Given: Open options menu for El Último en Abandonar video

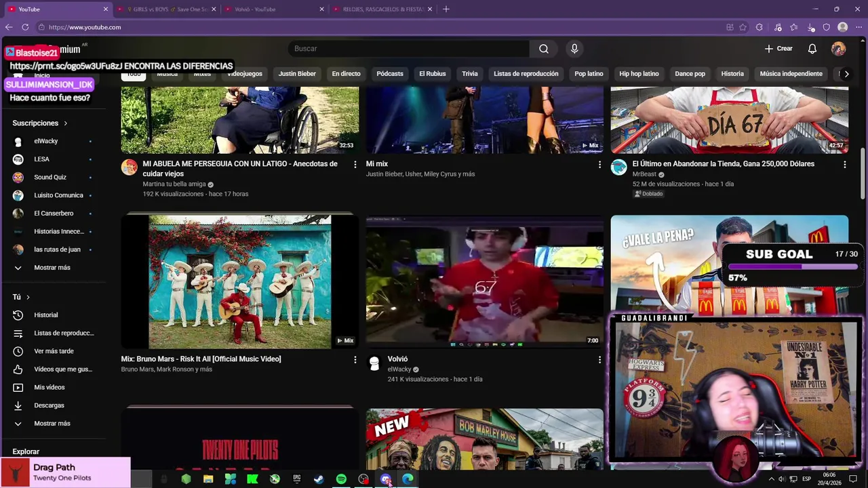Looking at the screenshot, I should pyautogui.click(x=844, y=165).
